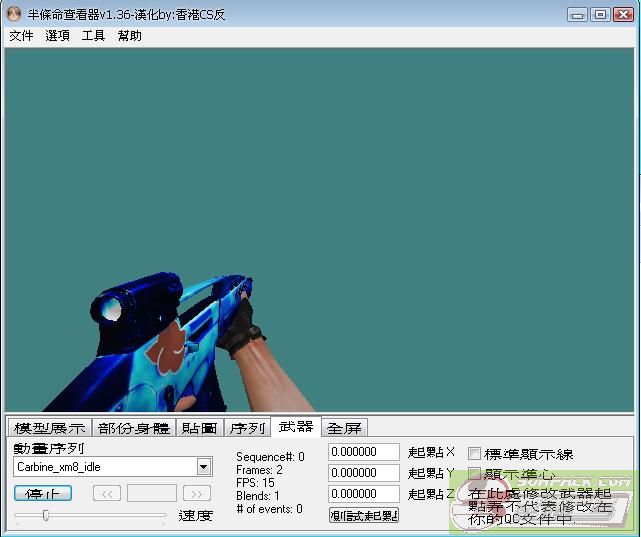Switch to the 部份身體 tab

click(133, 428)
